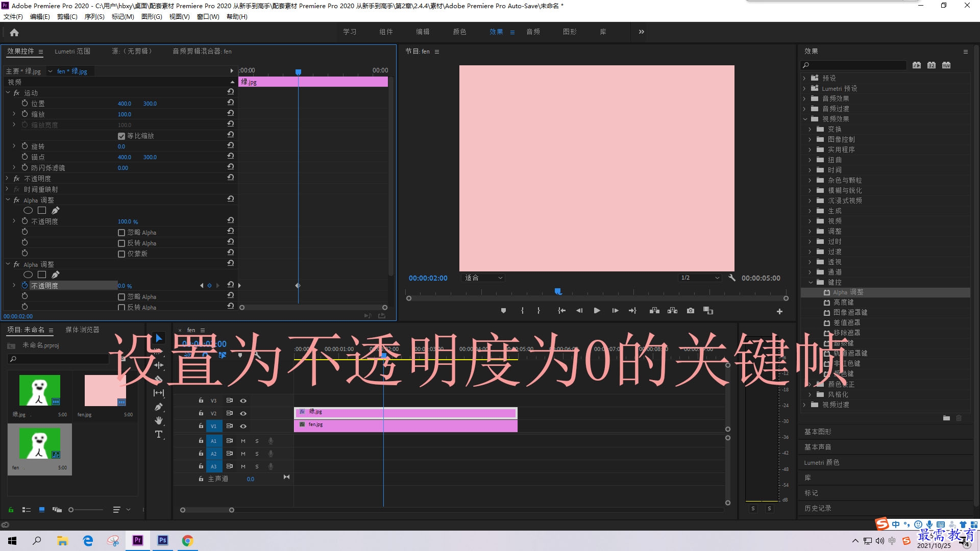This screenshot has height=551, width=980.
Task: Click the Extract button in program monitor
Action: [672, 311]
